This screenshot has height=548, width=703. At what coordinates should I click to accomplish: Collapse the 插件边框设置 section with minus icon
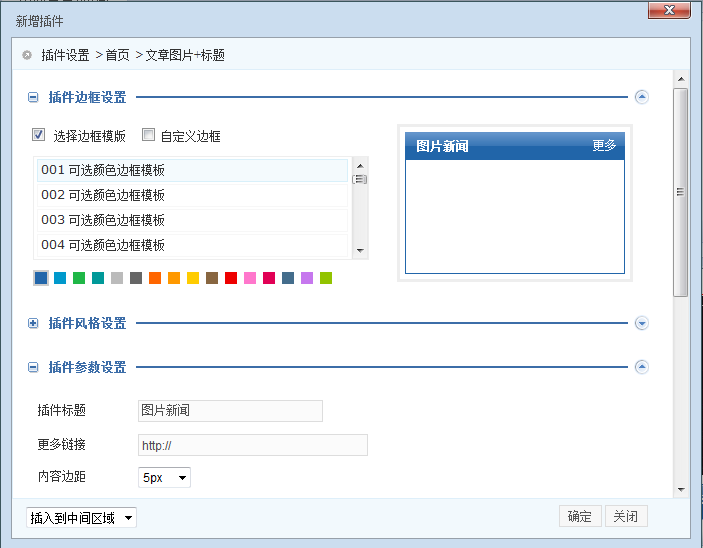point(33,98)
